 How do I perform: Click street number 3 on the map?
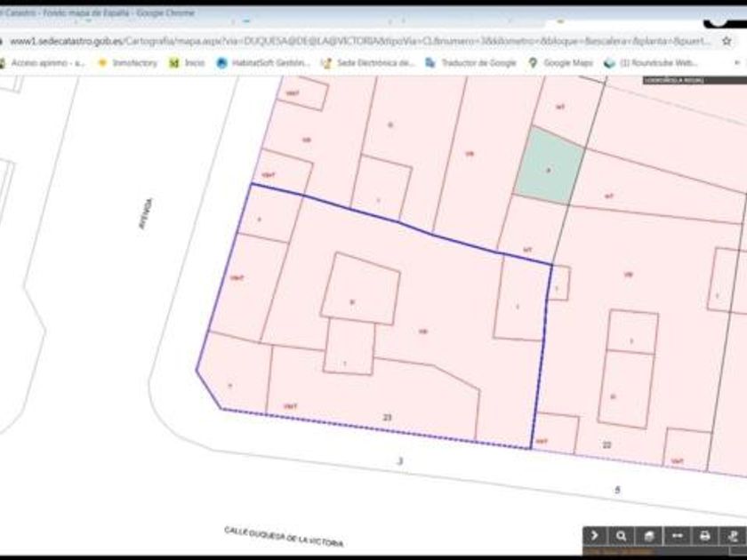pyautogui.click(x=400, y=461)
